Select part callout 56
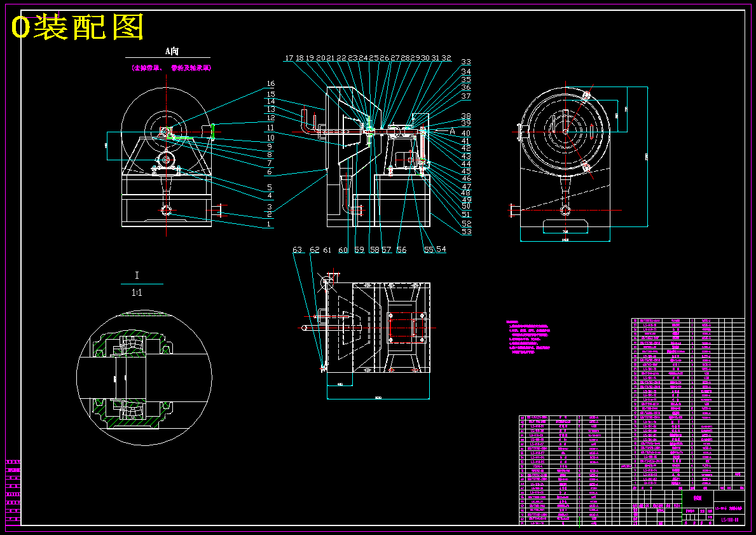The width and height of the screenshot is (756, 535). pos(401,249)
